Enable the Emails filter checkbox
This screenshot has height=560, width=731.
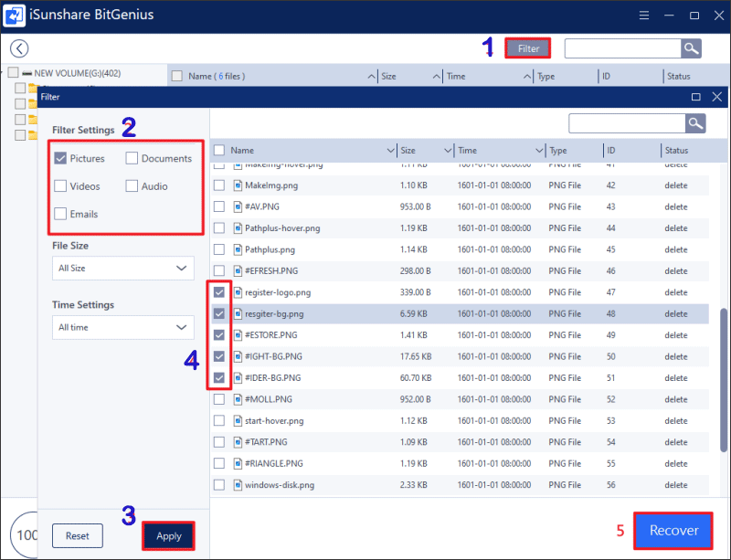point(60,214)
